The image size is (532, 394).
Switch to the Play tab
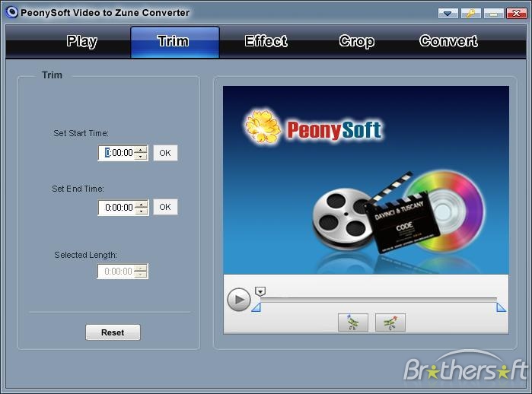pyautogui.click(x=81, y=41)
